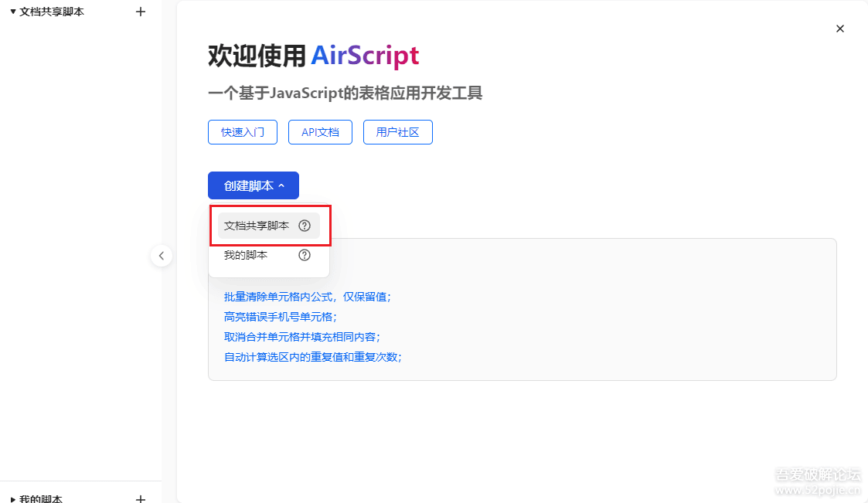The width and height of the screenshot is (868, 503).
Task: Select the 我的脚本 sidebar heading
Action: tap(40, 498)
